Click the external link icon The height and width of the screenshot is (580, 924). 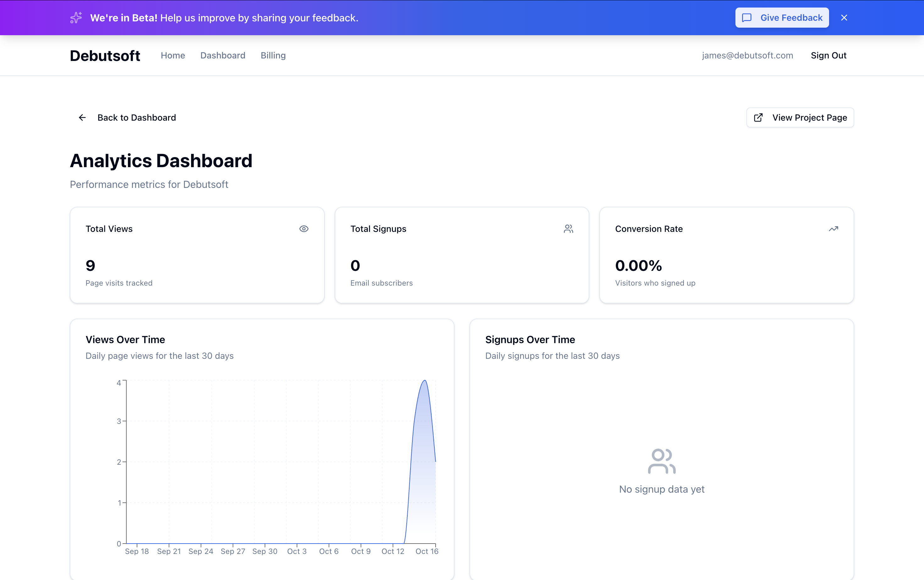758,118
